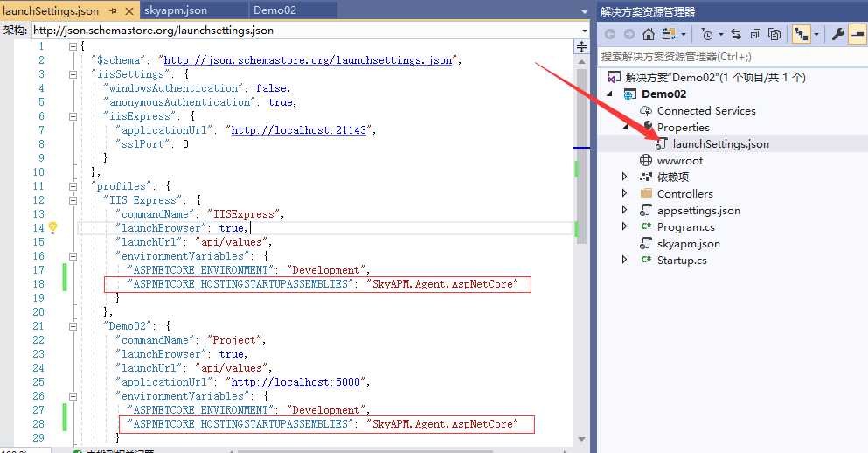Image resolution: width=868 pixels, height=453 pixels.
Task: Open the http://localhost:5000 link
Action: pos(295,382)
